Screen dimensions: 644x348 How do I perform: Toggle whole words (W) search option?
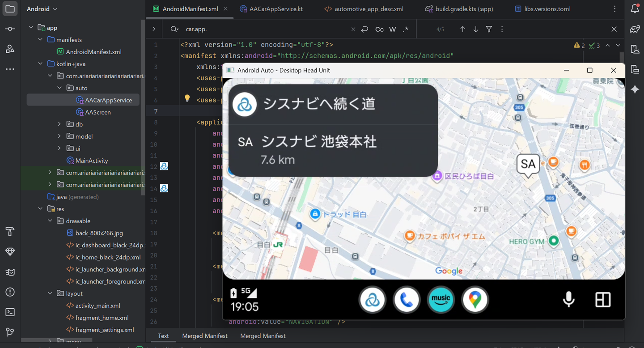[x=392, y=30]
